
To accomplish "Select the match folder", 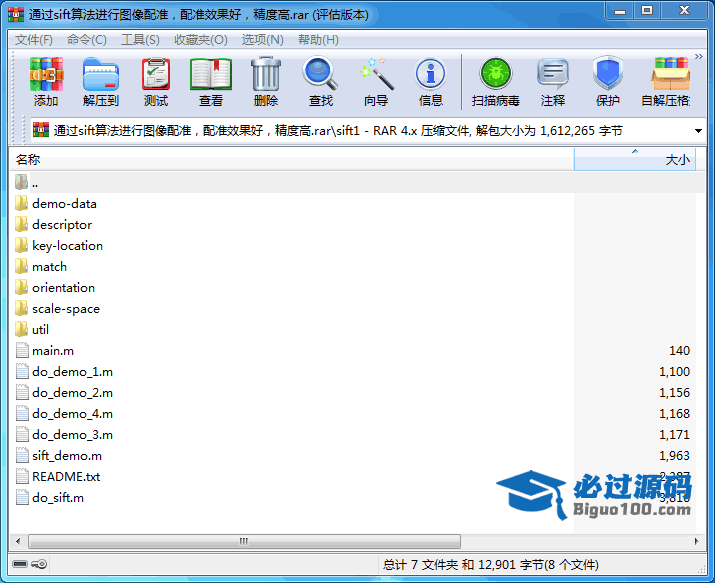I will click(x=49, y=267).
